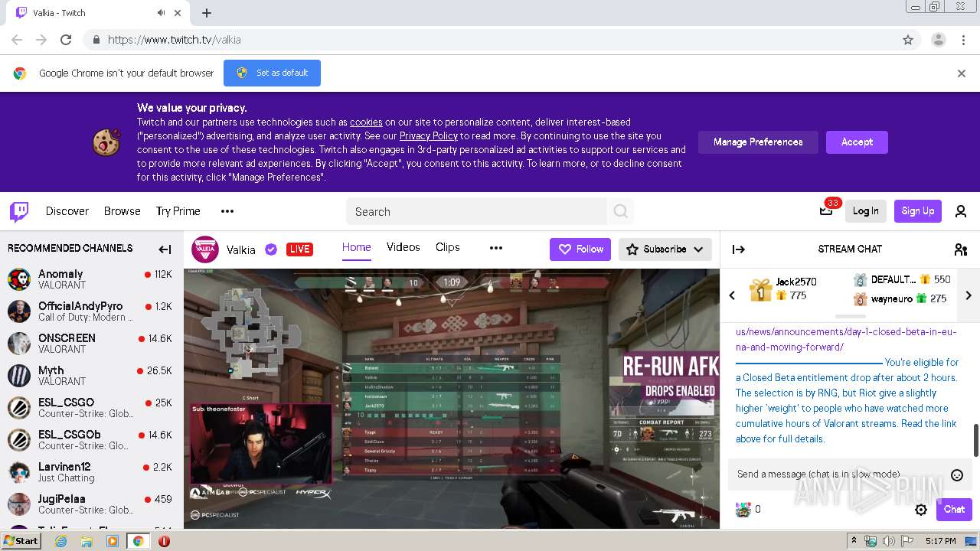Open more navigation options ellipsis

[x=227, y=211]
